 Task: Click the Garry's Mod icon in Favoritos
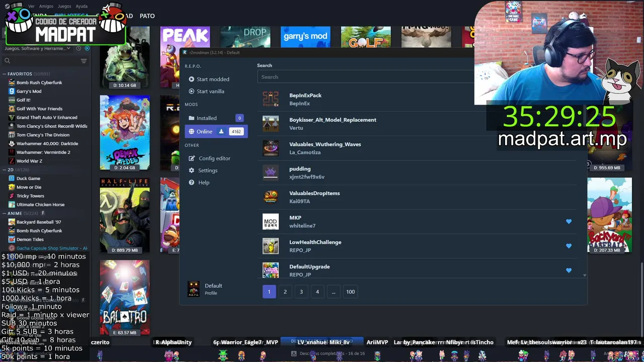tap(12, 91)
